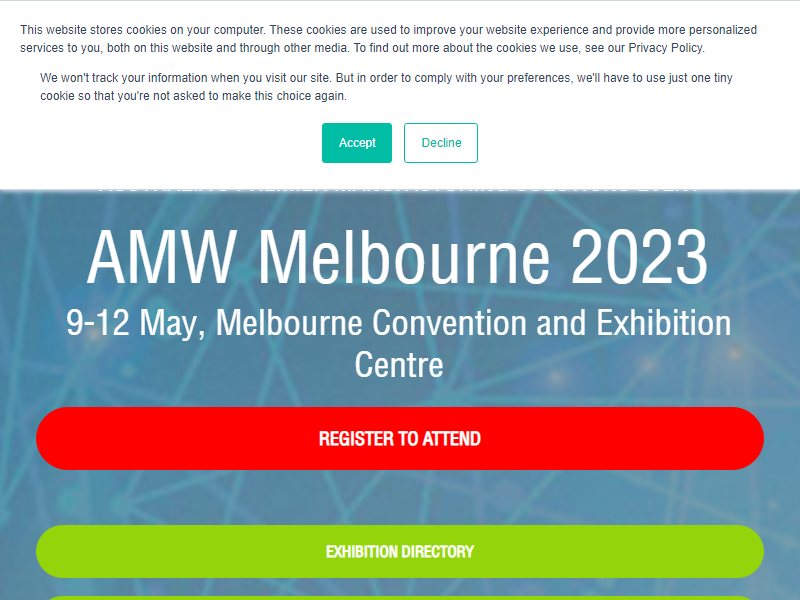This screenshot has height=600, width=800.
Task: Click the Register to Attend button
Action: (399, 438)
